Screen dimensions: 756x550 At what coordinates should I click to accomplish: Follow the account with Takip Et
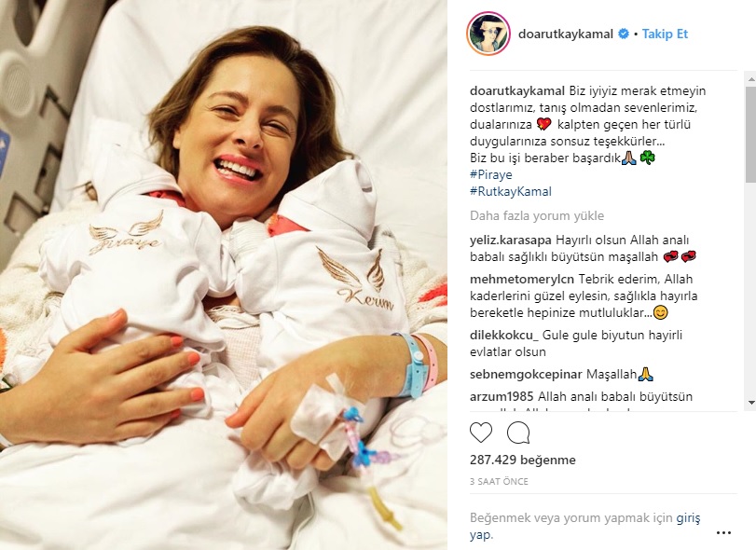tap(665, 34)
